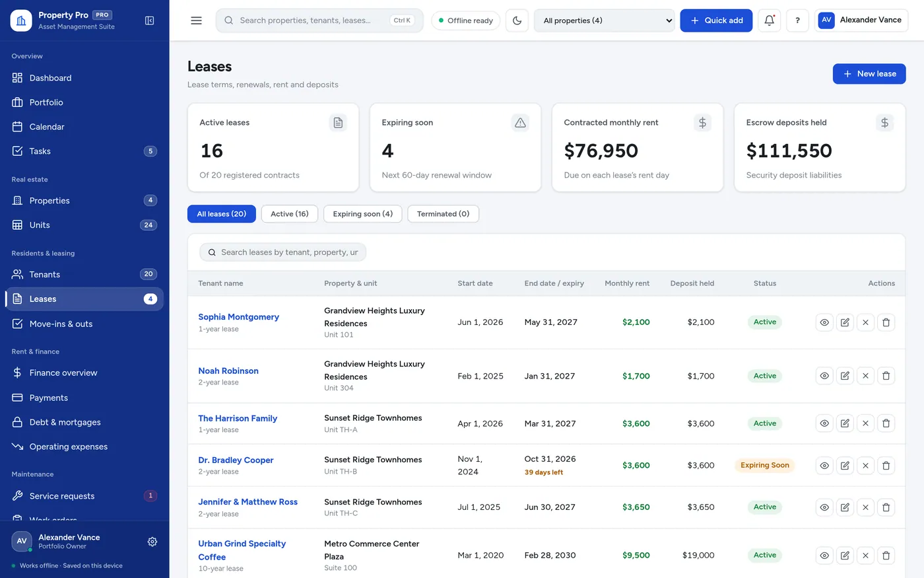The image size is (924, 578).
Task: Collapse the sidebar panel icon
Action: pos(150,20)
